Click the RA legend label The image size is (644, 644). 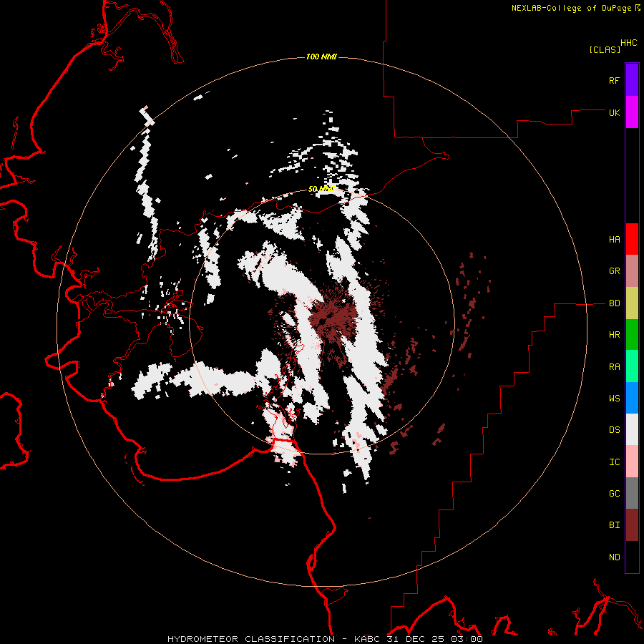pyautogui.click(x=614, y=366)
